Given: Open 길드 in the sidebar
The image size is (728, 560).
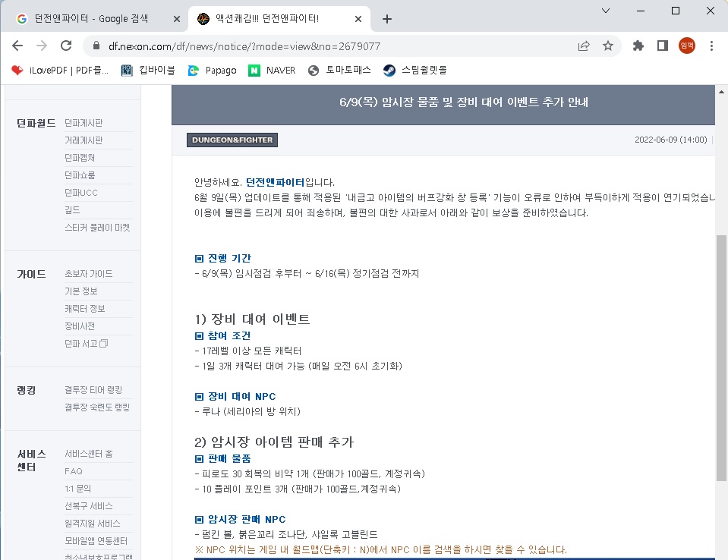Looking at the screenshot, I should (x=72, y=209).
